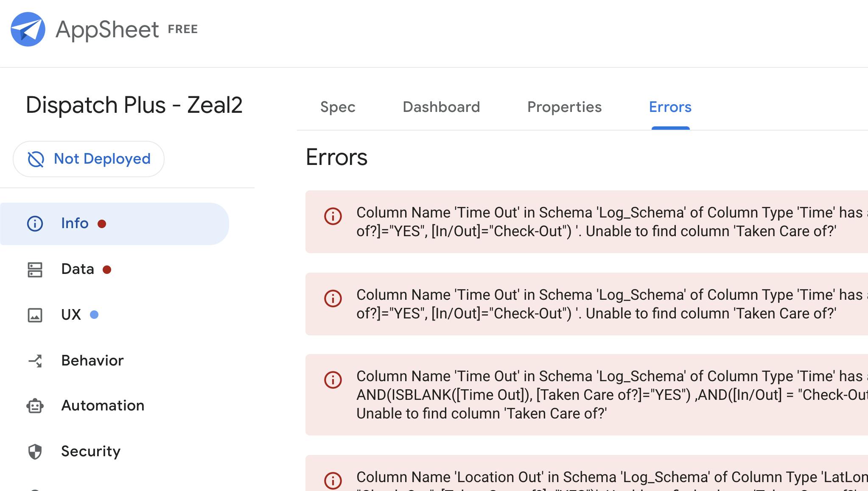Click the Behavior branching icon
The width and height of the screenshot is (868, 491).
35,361
